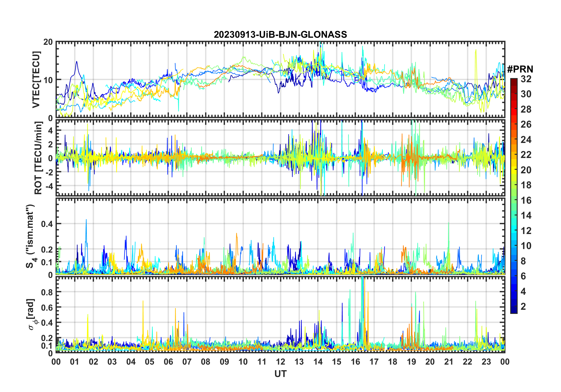Click the UT x-axis label

click(x=280, y=374)
